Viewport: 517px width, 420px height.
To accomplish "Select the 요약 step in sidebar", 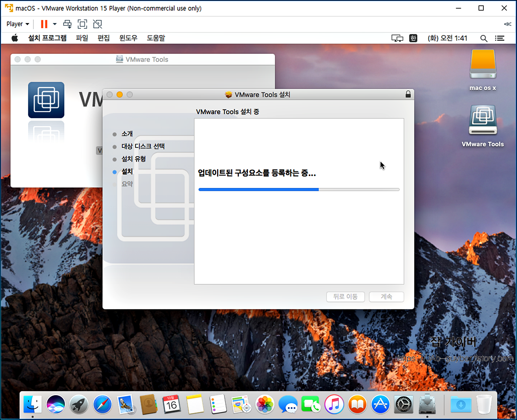I will tap(127, 184).
